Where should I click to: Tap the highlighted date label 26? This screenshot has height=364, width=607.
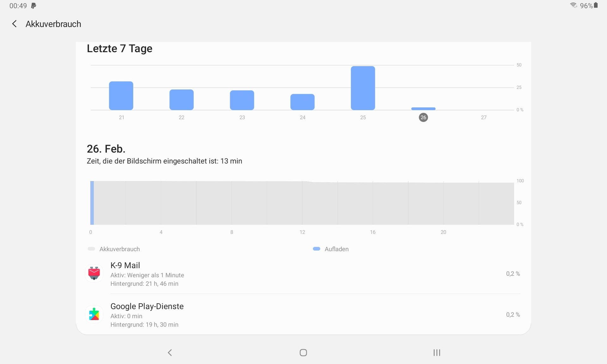[423, 117]
